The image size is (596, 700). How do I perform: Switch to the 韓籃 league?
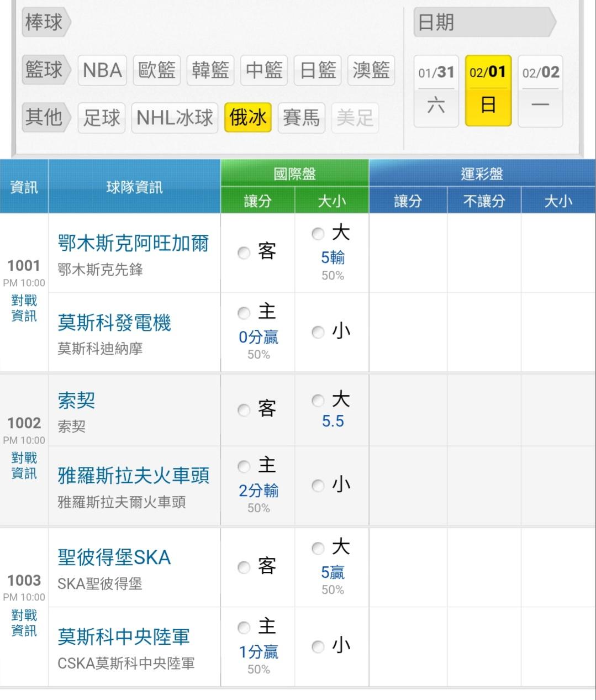click(210, 70)
